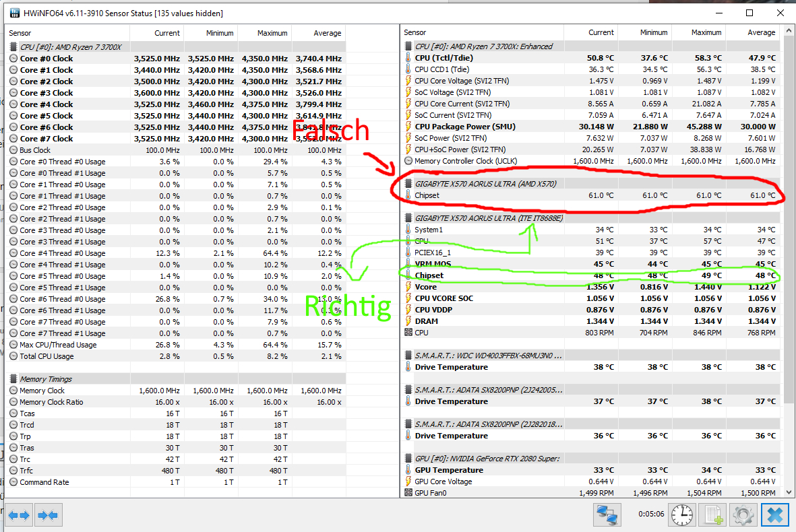Click the Core #0 Clock sensor icon
Screen dimensions: 796x532
click(x=13, y=59)
